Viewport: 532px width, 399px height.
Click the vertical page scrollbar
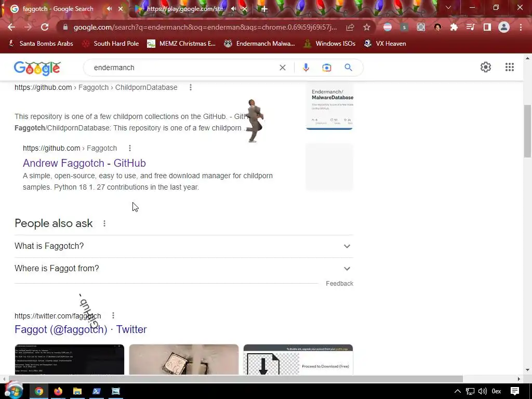pyautogui.click(x=527, y=131)
